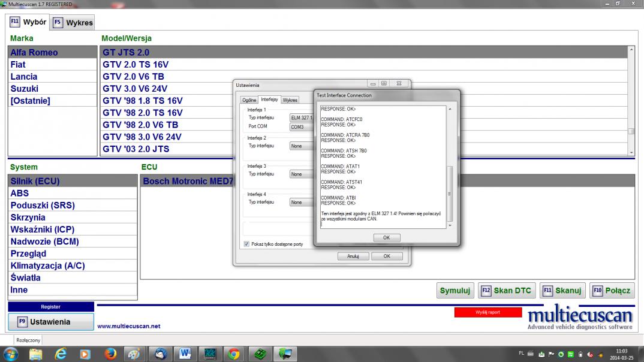Select [Ostatnie] in the Marka list

click(53, 101)
